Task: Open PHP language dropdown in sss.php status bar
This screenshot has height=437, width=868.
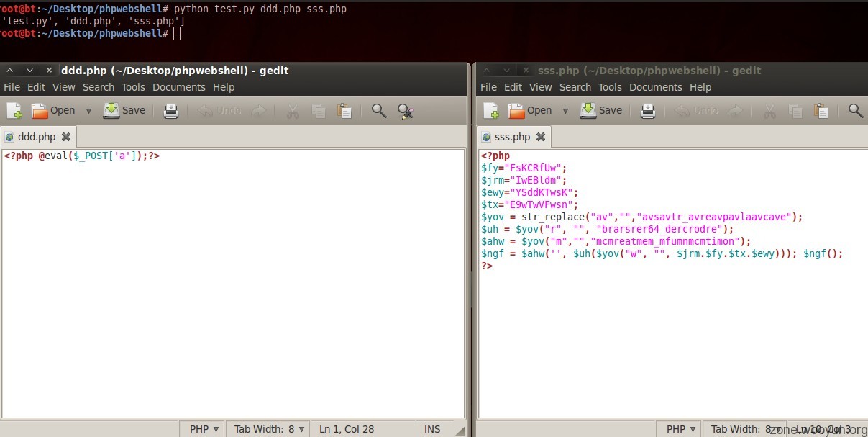Action: pos(680,429)
